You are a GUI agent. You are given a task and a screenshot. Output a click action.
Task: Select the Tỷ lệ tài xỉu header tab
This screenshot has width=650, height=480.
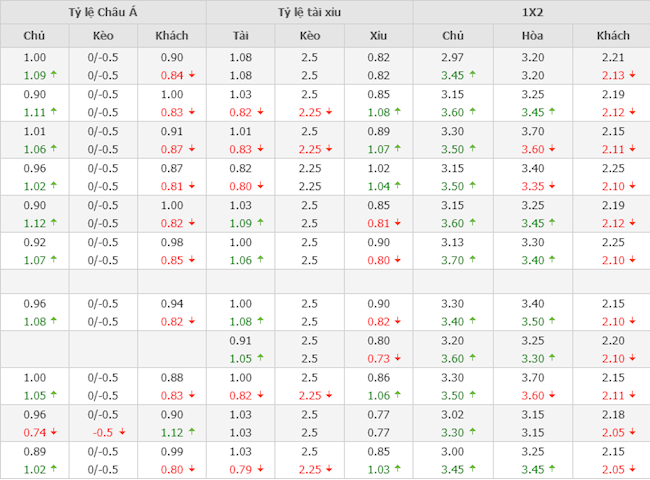[x=309, y=12]
